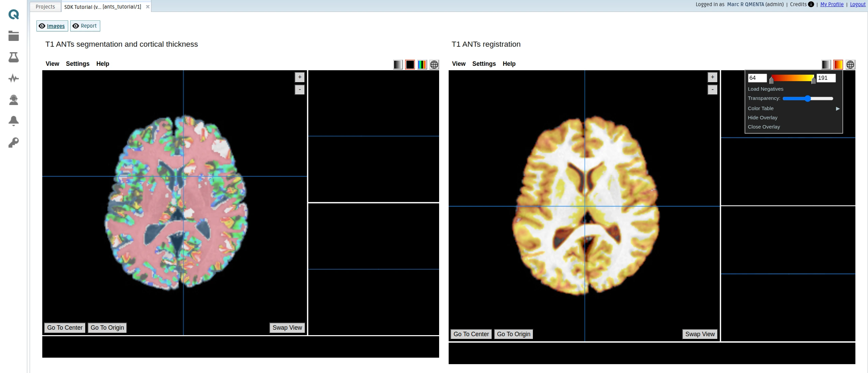Toggle the Report view button
The image size is (868, 373).
tap(85, 26)
